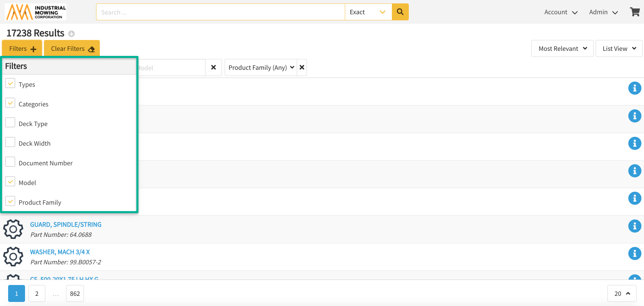This screenshot has width=644, height=306.
Task: Uncheck the Types filter checkbox
Action: tap(10, 84)
